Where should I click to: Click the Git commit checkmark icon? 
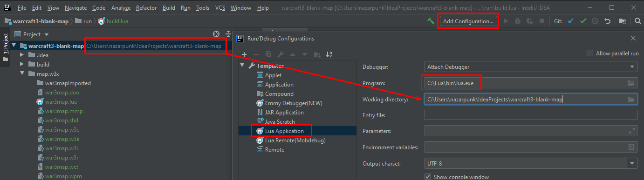coord(583,21)
